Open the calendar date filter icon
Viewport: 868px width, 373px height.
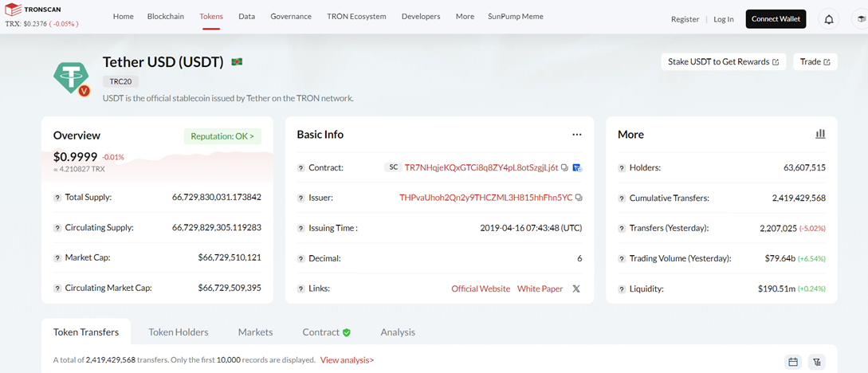793,363
